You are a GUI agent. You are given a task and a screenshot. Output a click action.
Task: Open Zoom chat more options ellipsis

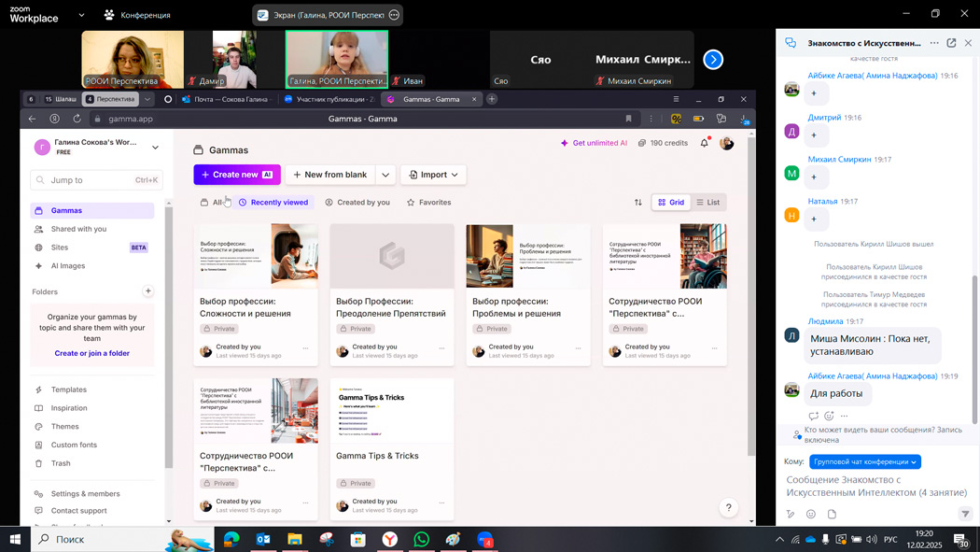point(933,43)
